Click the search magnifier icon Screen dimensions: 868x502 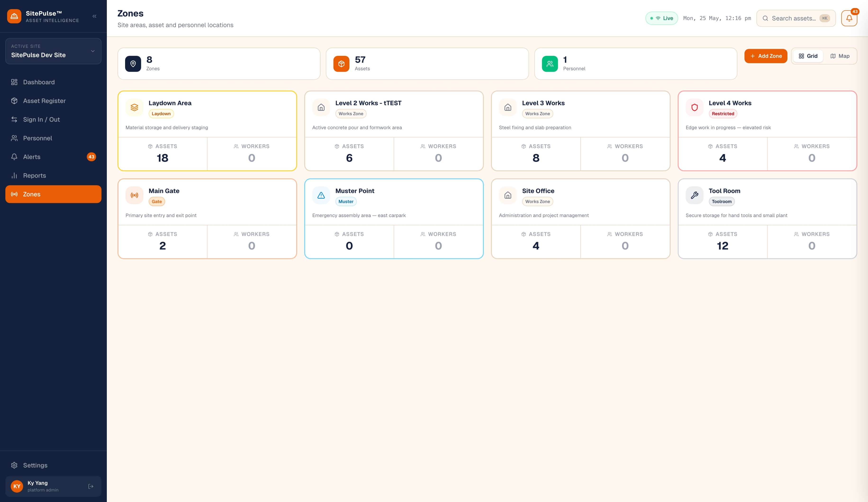point(765,18)
